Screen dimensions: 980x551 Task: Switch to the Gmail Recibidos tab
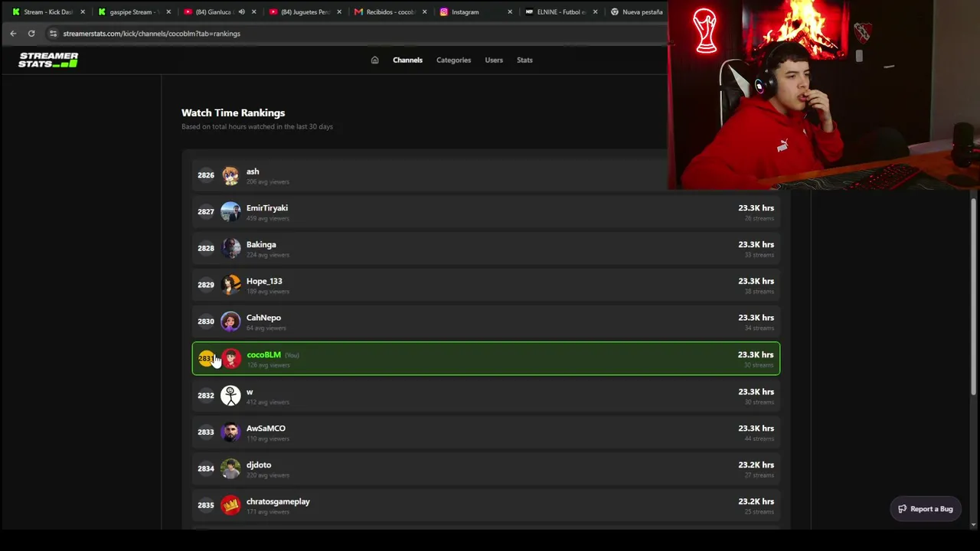pyautogui.click(x=385, y=11)
